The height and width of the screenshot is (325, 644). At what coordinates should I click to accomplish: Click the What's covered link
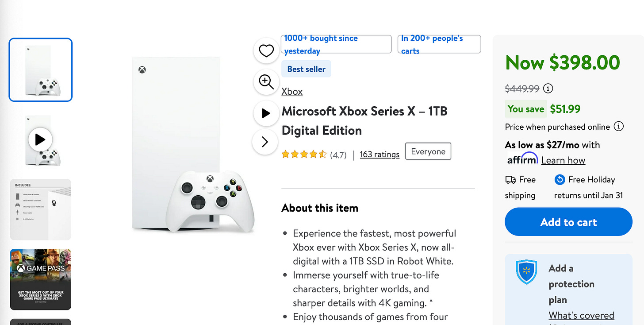coord(581,315)
